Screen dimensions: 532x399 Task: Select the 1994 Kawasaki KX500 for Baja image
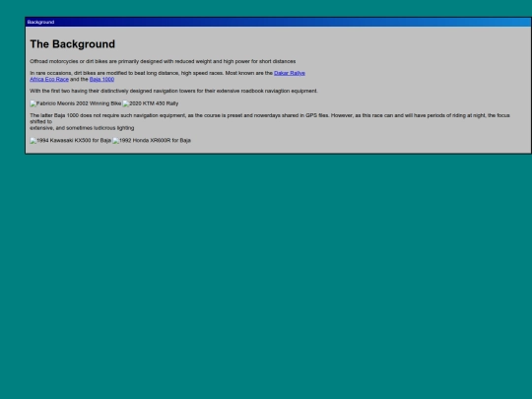[71, 141]
